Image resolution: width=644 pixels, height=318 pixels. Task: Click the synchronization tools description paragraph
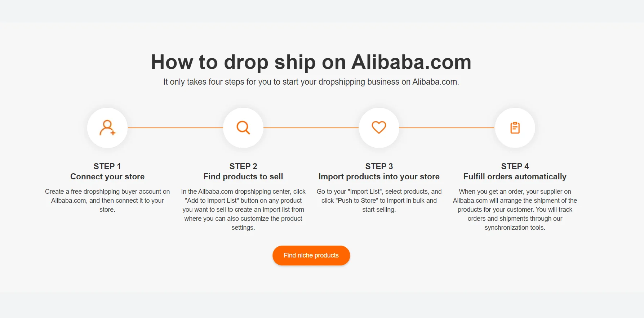pos(515,210)
